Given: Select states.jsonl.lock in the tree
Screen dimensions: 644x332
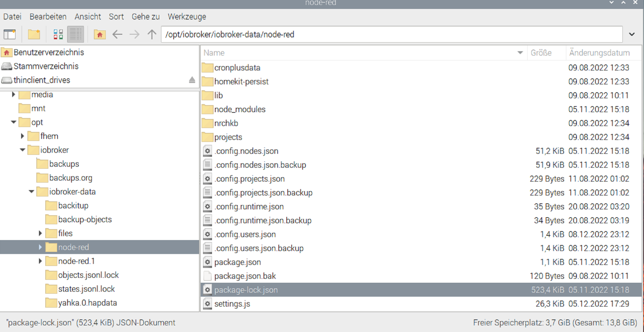Looking at the screenshot, I should click(80, 289).
